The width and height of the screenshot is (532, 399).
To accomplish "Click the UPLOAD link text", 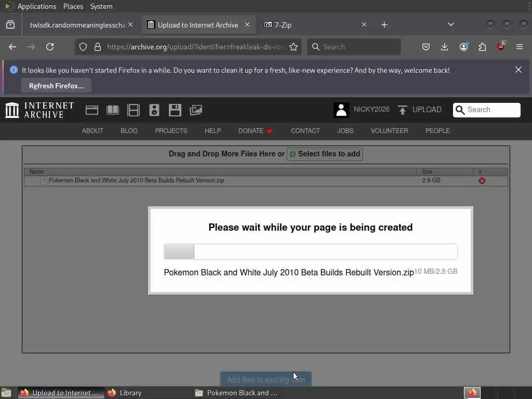I will (x=427, y=109).
